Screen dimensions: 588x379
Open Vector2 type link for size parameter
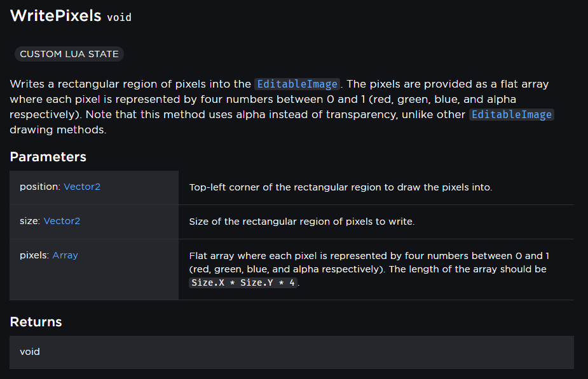[62, 221]
